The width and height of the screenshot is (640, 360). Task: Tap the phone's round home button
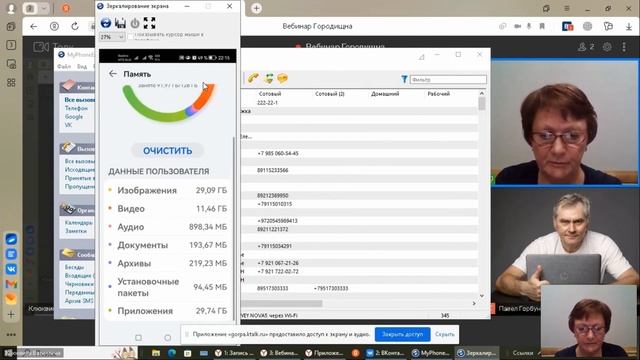[167, 338]
